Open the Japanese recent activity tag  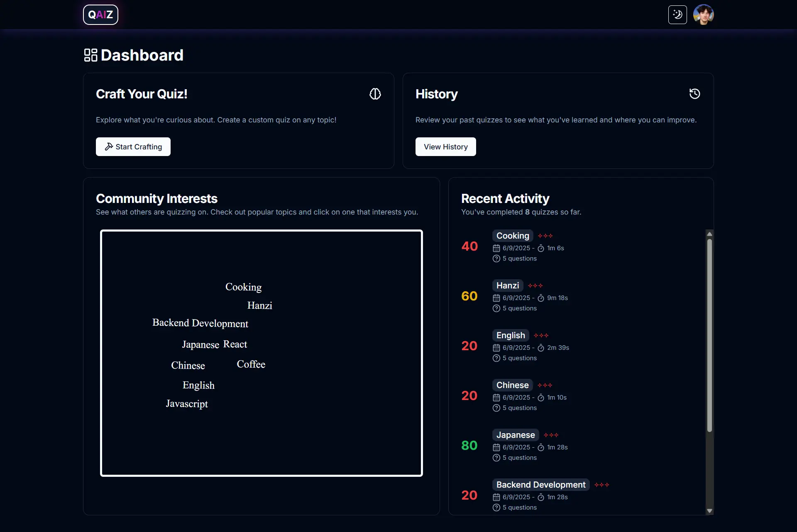(515, 435)
